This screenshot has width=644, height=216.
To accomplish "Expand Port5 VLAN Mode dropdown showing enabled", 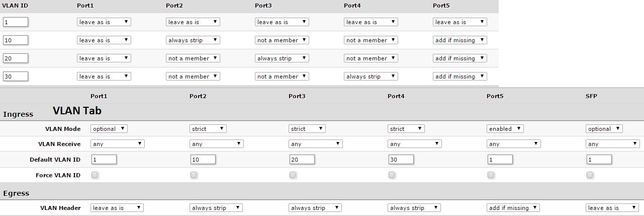I will tap(505, 129).
